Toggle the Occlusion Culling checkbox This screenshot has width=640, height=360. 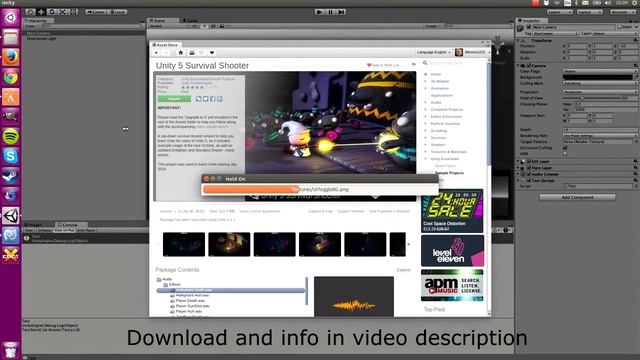[x=565, y=148]
